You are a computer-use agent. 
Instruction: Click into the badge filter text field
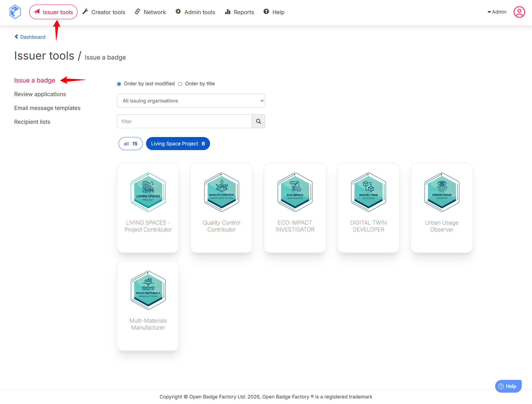184,121
